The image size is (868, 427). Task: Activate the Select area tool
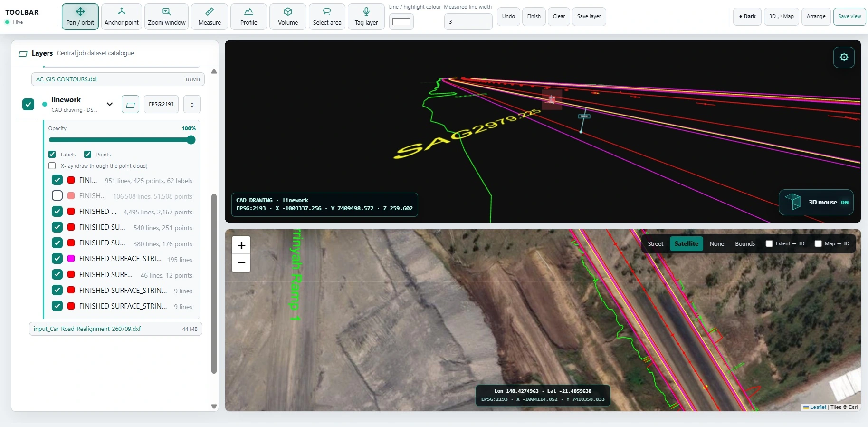click(x=327, y=17)
